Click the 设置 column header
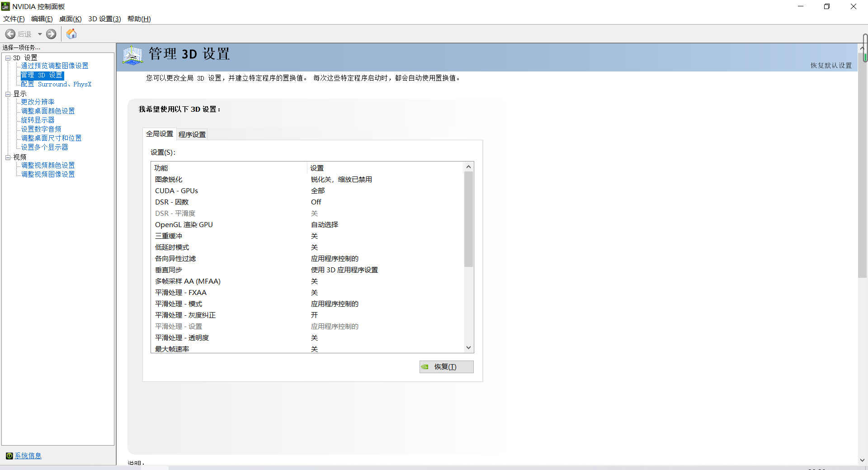 pyautogui.click(x=386, y=168)
